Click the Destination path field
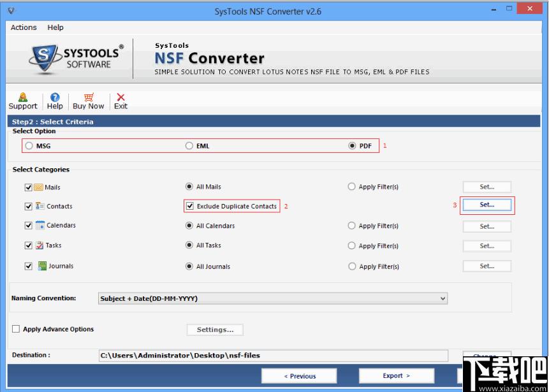The width and height of the screenshot is (549, 392). 274,356
